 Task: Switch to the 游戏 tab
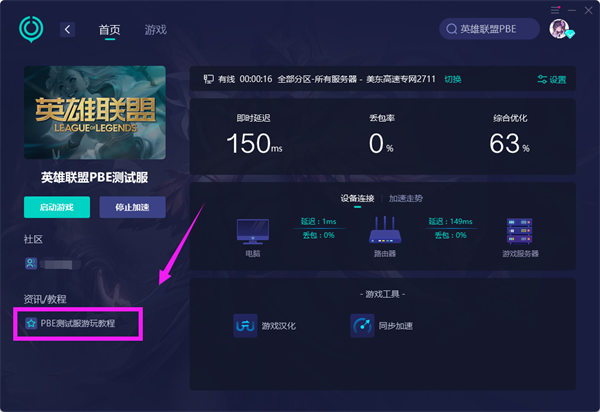156,30
